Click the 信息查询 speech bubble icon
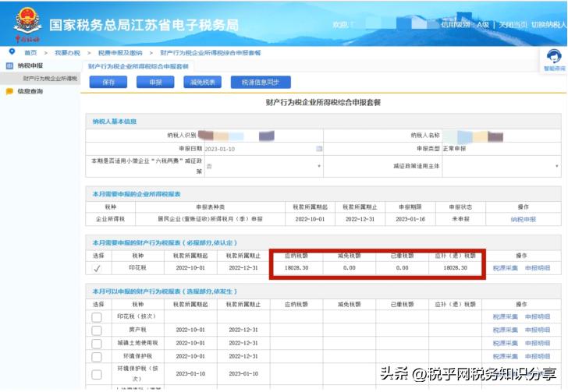 point(10,91)
